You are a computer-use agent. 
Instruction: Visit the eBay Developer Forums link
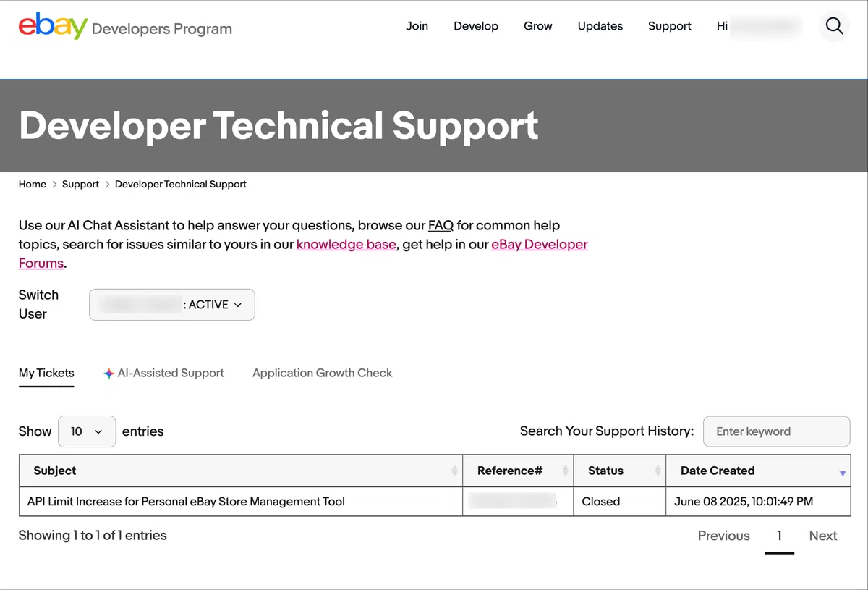click(540, 245)
